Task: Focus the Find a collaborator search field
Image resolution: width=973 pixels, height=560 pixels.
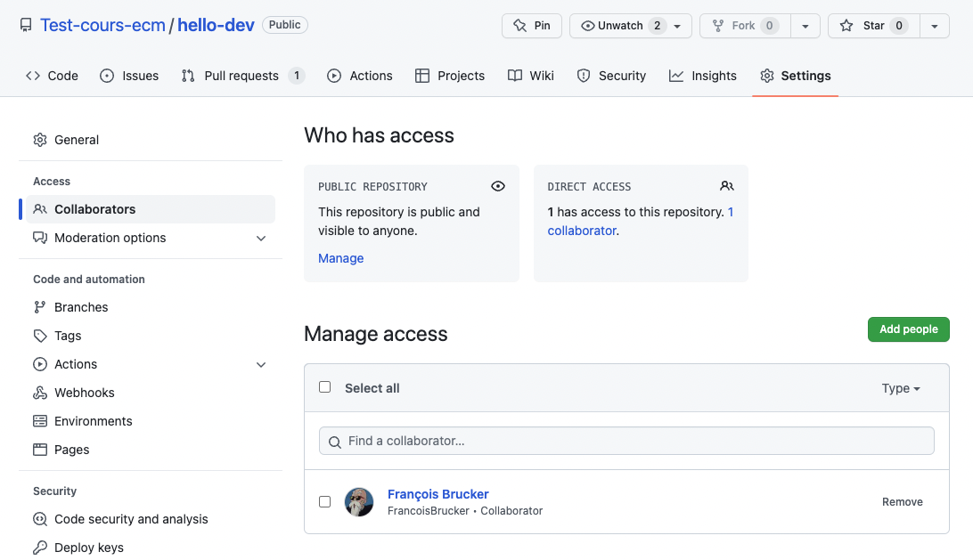Action: (626, 441)
